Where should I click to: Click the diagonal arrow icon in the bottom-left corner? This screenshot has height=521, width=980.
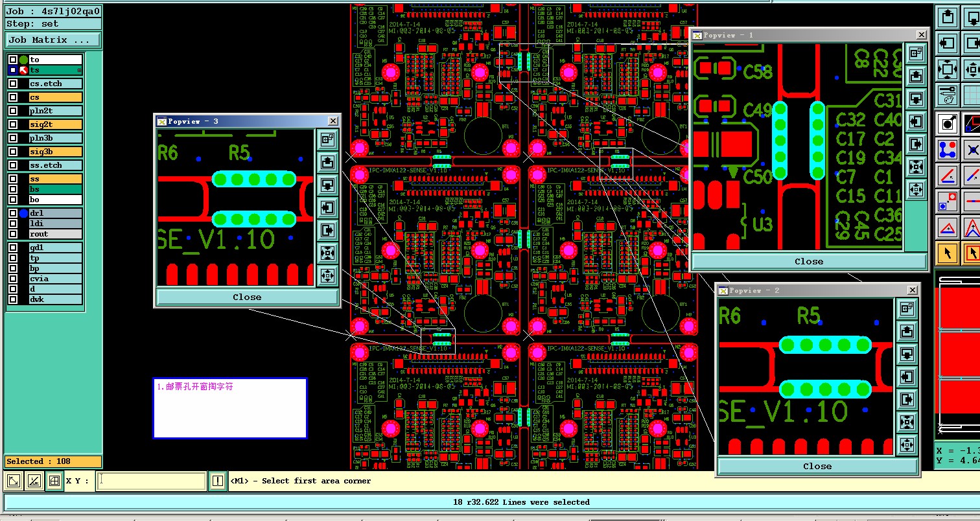click(14, 481)
